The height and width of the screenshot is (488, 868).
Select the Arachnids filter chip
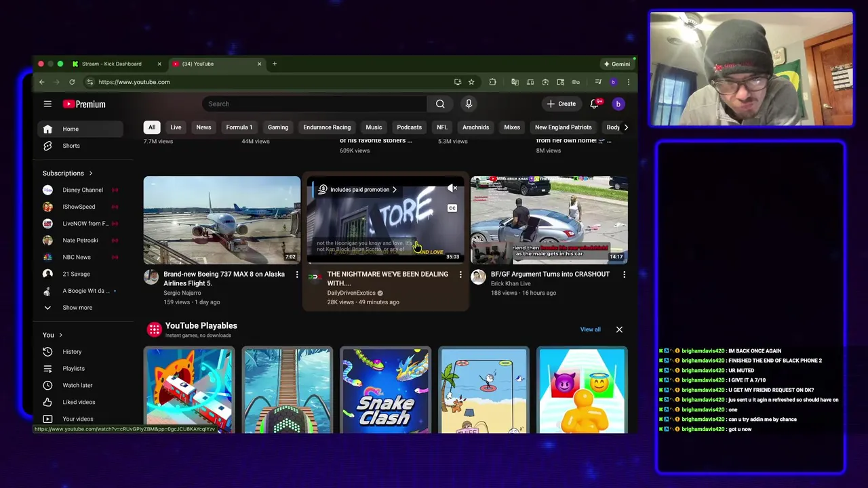(475, 127)
